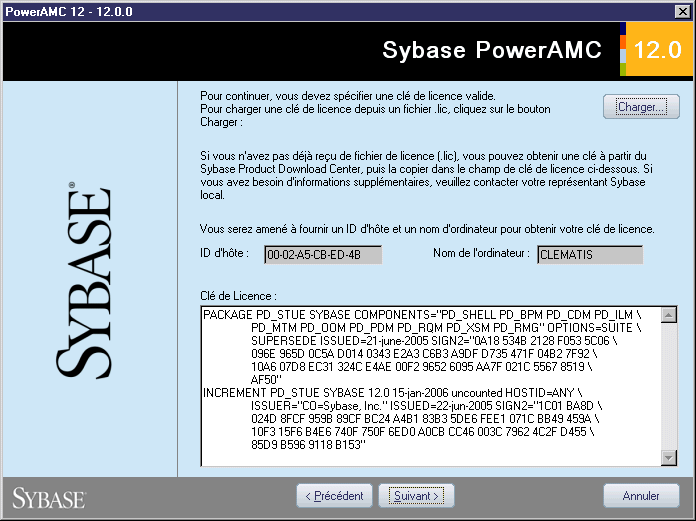Click the Charger... button to load license file
The height and width of the screenshot is (521, 696).
tap(641, 107)
